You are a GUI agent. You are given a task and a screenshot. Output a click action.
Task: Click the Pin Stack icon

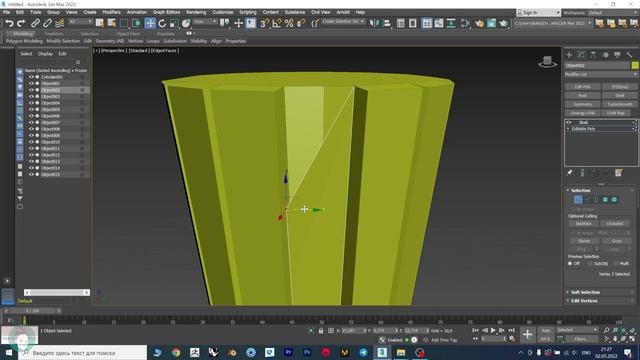(569, 173)
